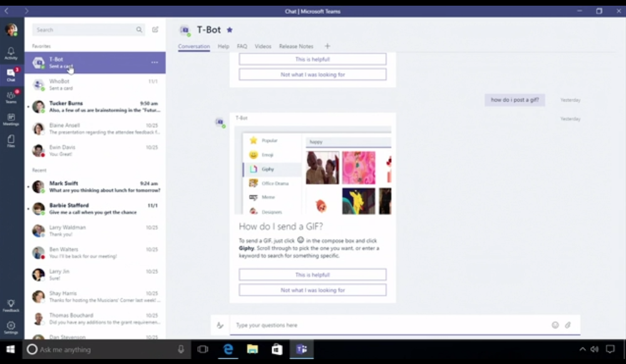The height and width of the screenshot is (364, 626).
Task: Open Settings gear in left rail
Action: point(11,327)
